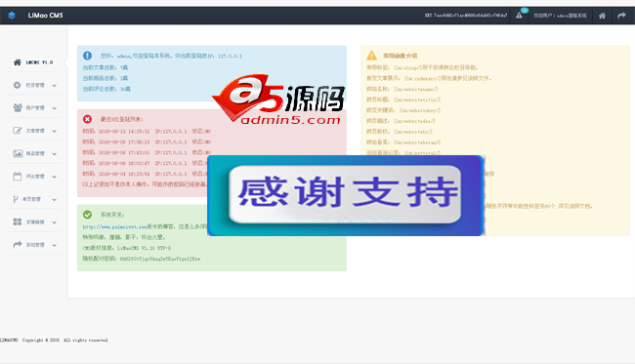Click the picture icon for 商品管理
The image size is (635, 364).
(x=18, y=153)
